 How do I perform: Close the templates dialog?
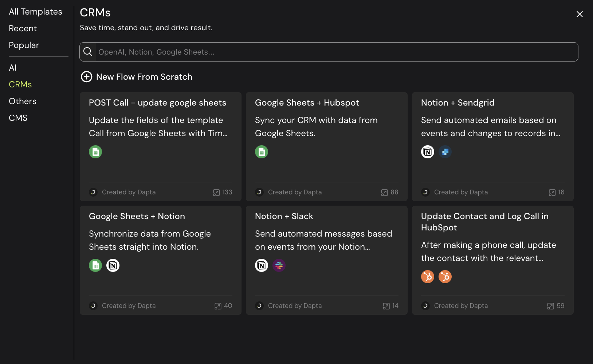click(x=580, y=14)
